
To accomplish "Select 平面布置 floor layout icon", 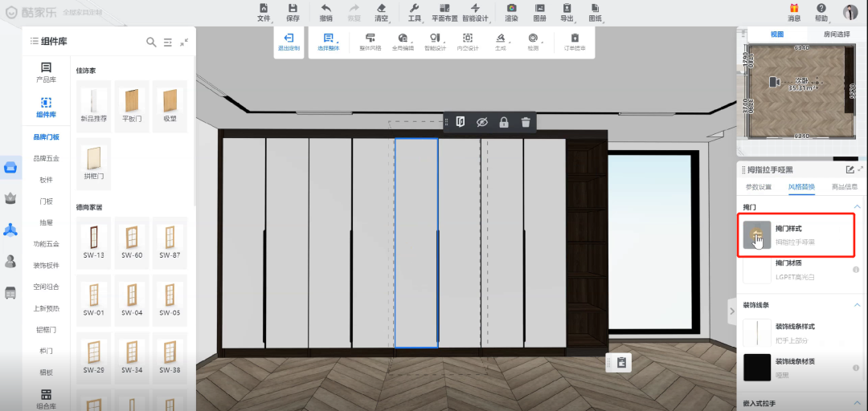I will (x=444, y=8).
